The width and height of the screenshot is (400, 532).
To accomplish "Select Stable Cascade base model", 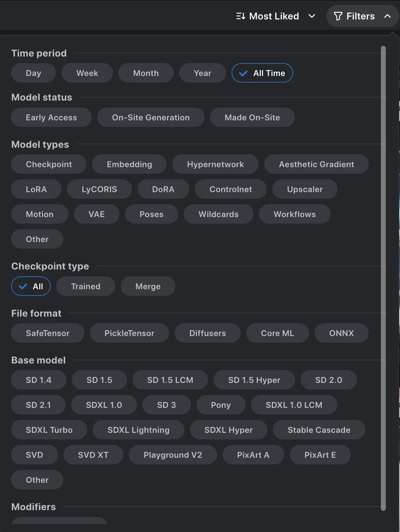I will 319,430.
